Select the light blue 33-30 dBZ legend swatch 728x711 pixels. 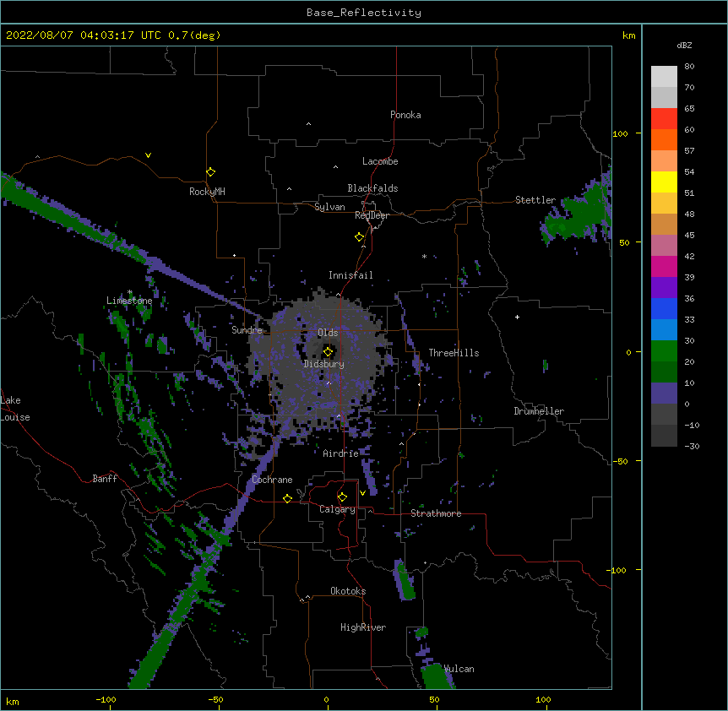pyautogui.click(x=664, y=330)
